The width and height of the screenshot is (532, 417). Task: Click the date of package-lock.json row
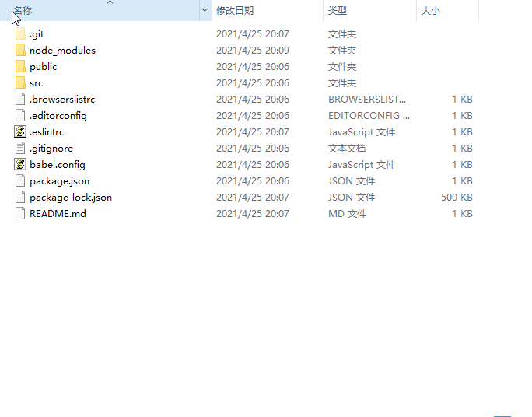coord(253,197)
